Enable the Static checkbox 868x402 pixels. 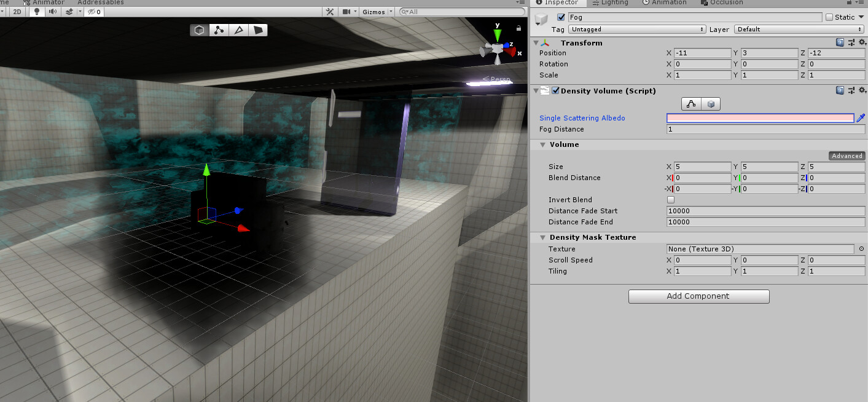coord(829,17)
